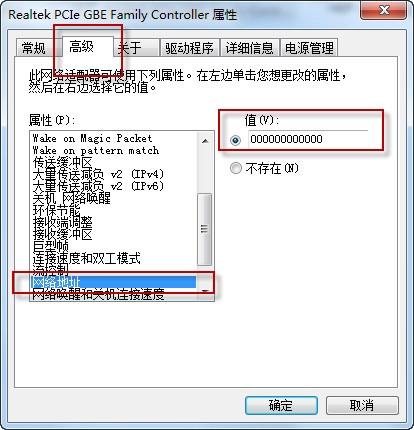
Task: Switch to the 详细信息 tab
Action: (249, 48)
